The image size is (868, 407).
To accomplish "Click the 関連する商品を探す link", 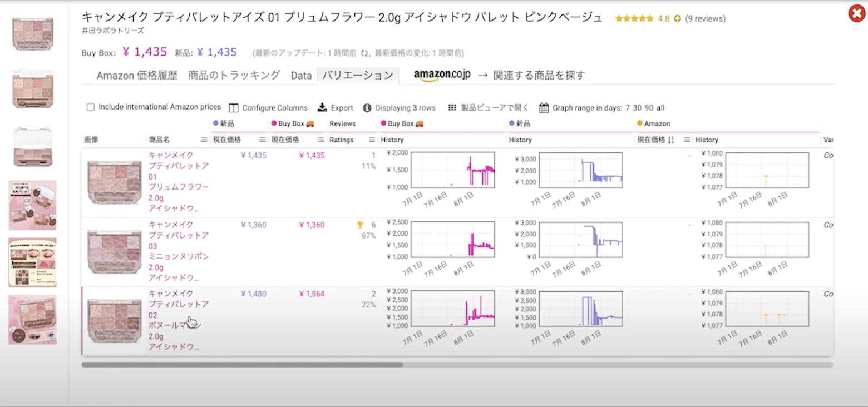I will [x=539, y=76].
